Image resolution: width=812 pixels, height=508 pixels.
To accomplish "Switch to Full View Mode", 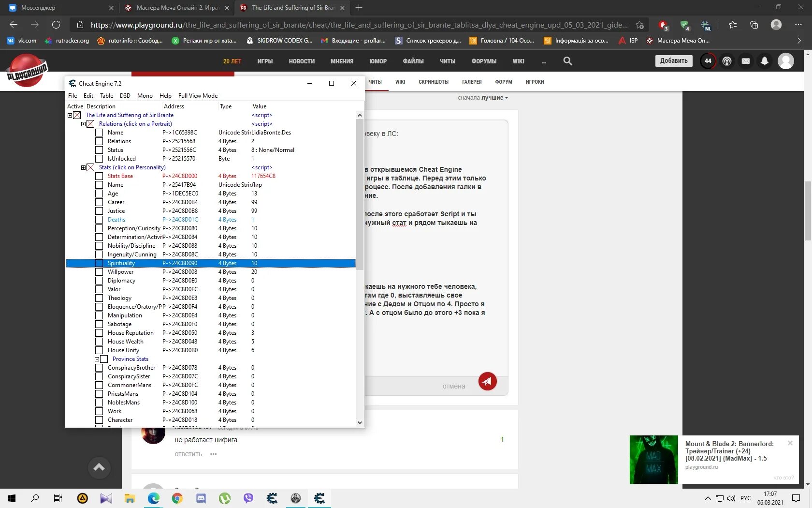I will [198, 96].
